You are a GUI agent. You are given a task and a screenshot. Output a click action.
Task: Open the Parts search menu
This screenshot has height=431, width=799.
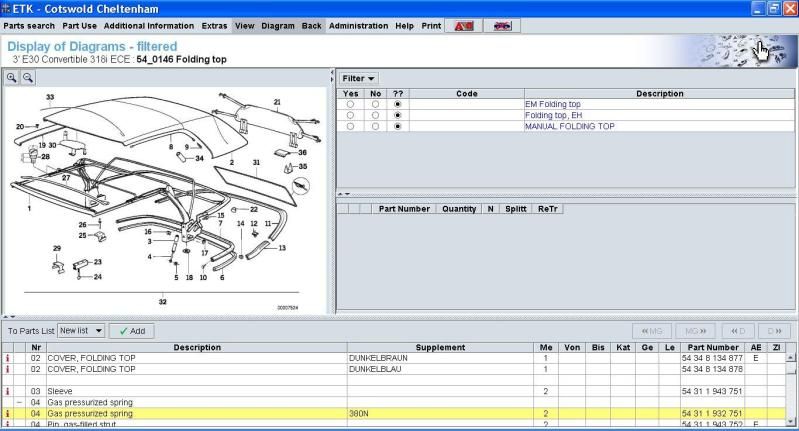click(x=29, y=25)
